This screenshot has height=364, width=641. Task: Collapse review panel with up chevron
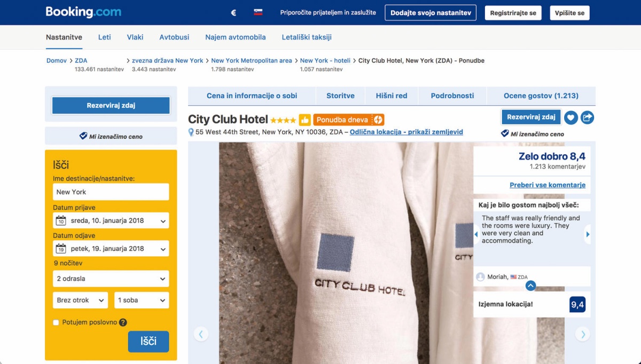pyautogui.click(x=530, y=286)
